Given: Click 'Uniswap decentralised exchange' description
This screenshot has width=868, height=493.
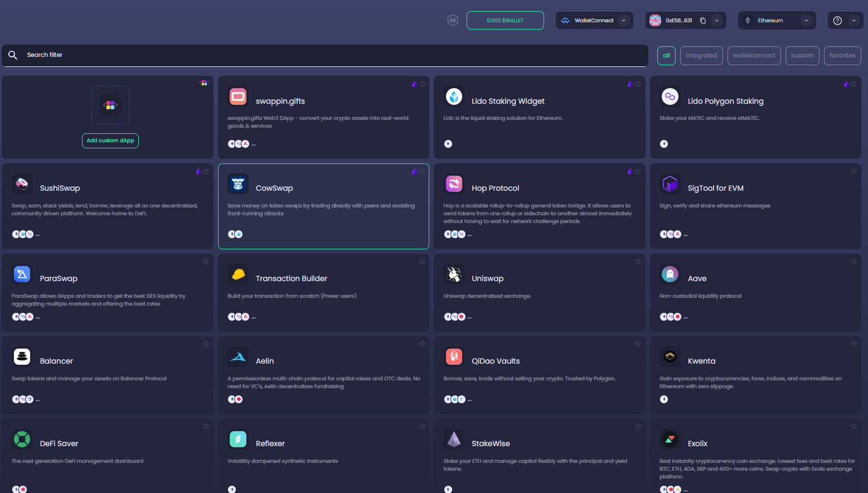Looking at the screenshot, I should (487, 296).
